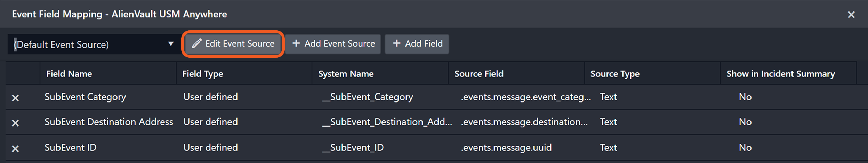Screen dimensions: 868x163
Task: Select the SubEvent Category field name cell
Action: coord(85,97)
